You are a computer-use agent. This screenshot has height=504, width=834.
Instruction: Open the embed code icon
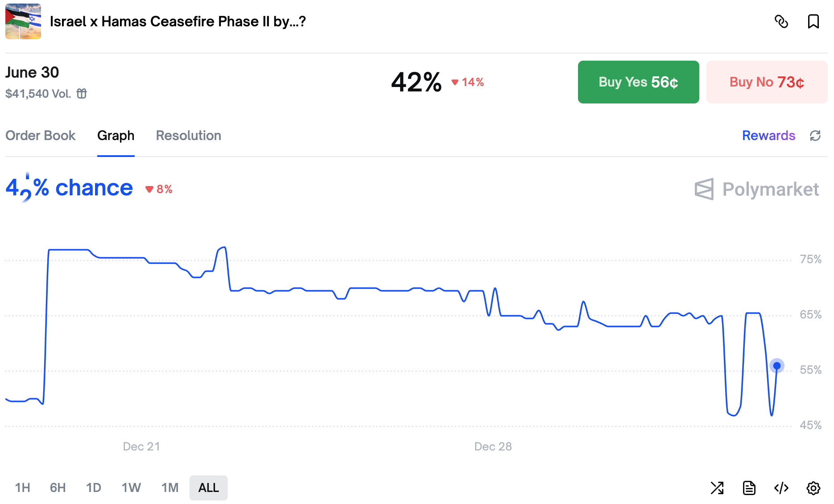click(x=781, y=488)
